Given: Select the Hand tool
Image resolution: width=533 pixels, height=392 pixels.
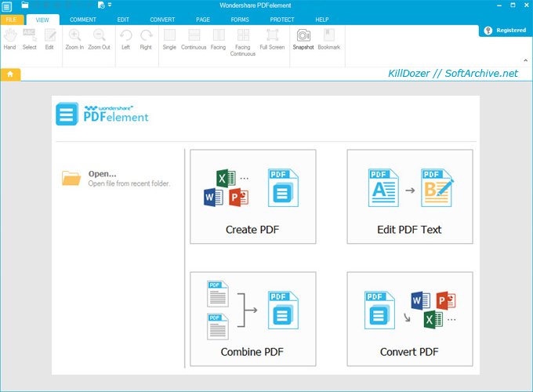Looking at the screenshot, I should (x=10, y=39).
